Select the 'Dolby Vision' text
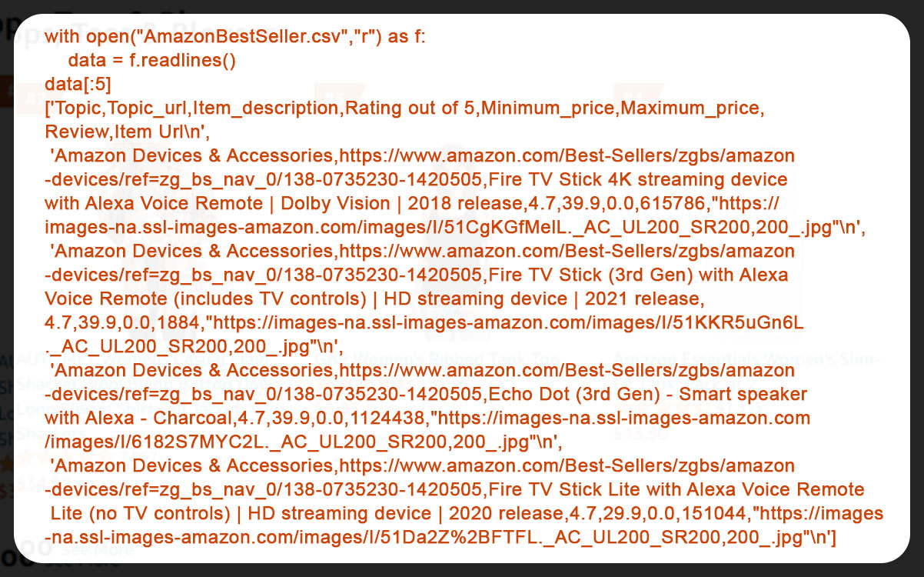The height and width of the screenshot is (577, 924). pos(335,203)
